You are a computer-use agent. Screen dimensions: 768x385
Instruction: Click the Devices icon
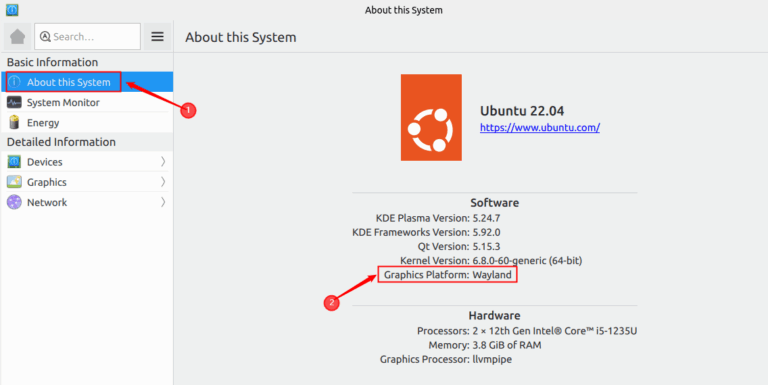tap(14, 162)
